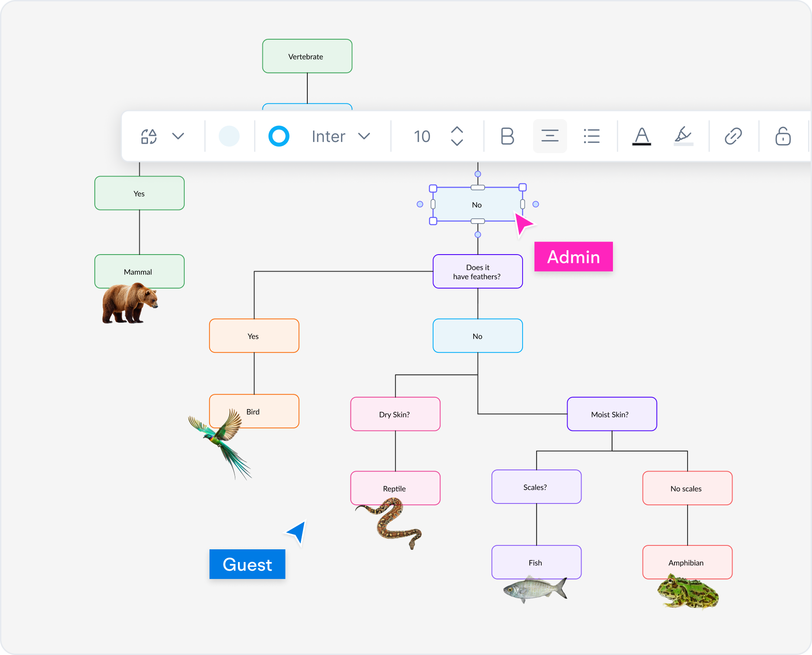Click the top-left resize handle of selected No

pos(433,188)
